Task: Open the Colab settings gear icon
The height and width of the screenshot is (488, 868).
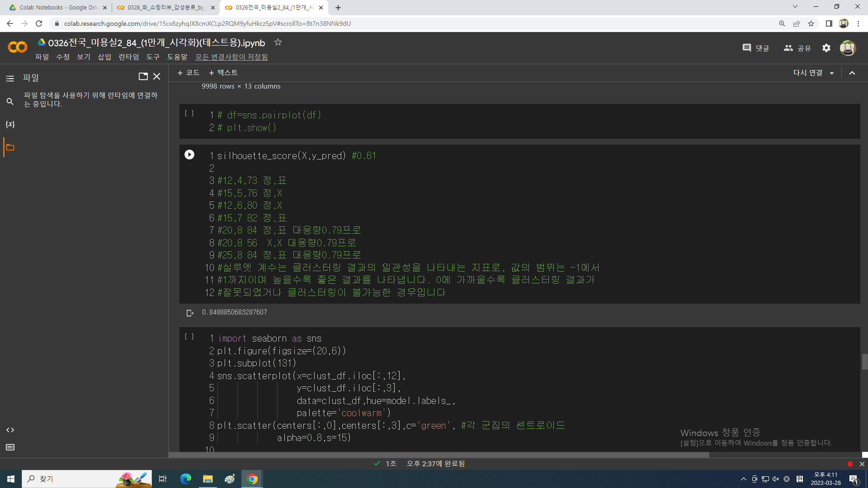Action: (x=826, y=48)
